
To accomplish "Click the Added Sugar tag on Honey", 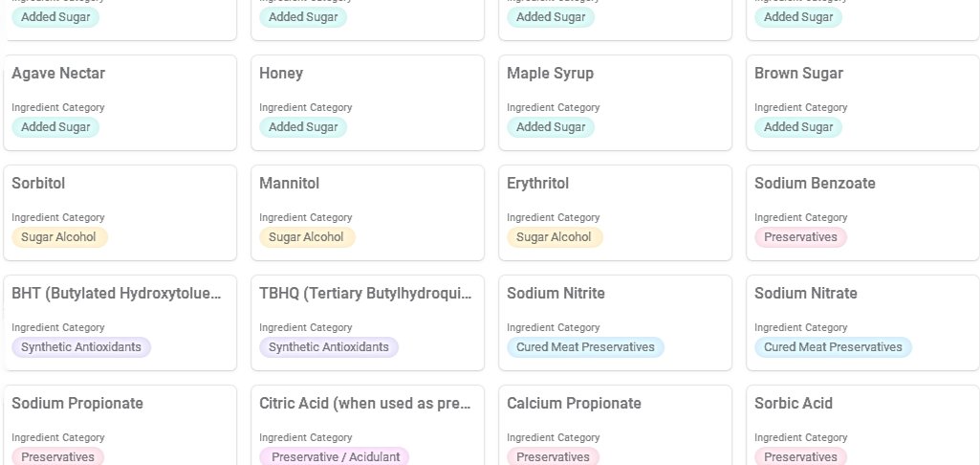I will click(x=303, y=127).
